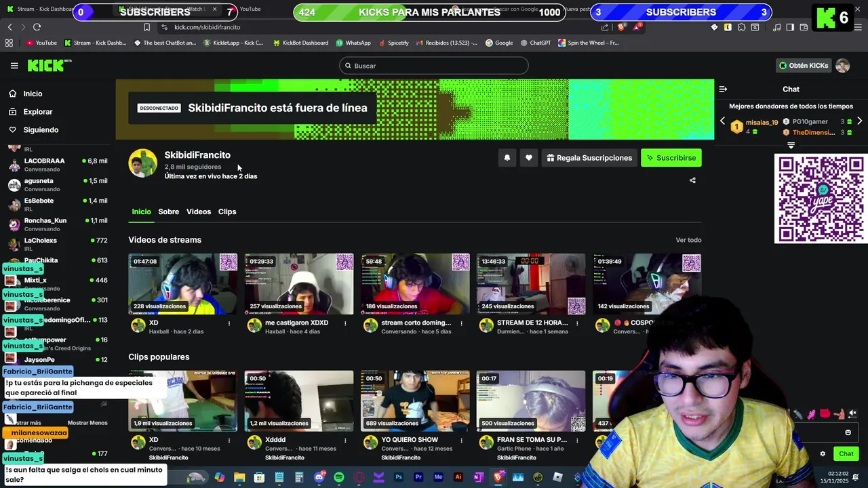
Task: Open WhatsApp bookmark
Action: tap(353, 43)
